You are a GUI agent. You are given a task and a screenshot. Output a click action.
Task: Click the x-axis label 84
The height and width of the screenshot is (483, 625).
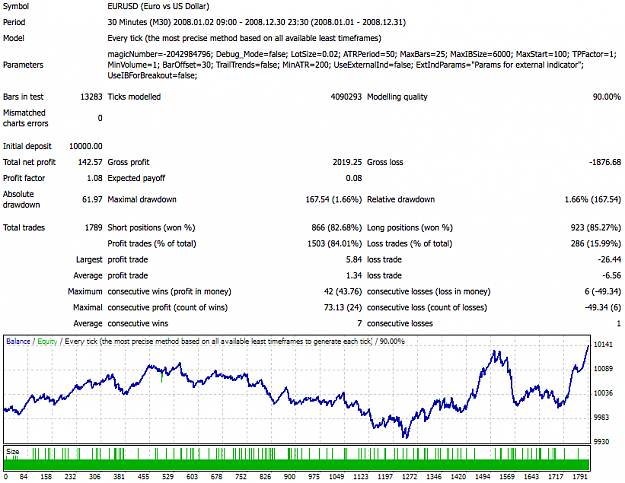pos(23,477)
